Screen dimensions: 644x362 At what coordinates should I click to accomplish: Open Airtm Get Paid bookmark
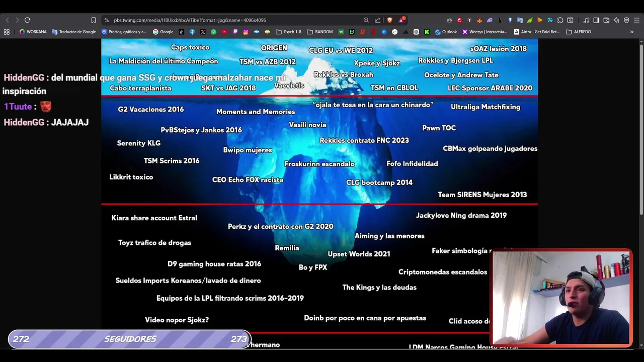click(536, 32)
